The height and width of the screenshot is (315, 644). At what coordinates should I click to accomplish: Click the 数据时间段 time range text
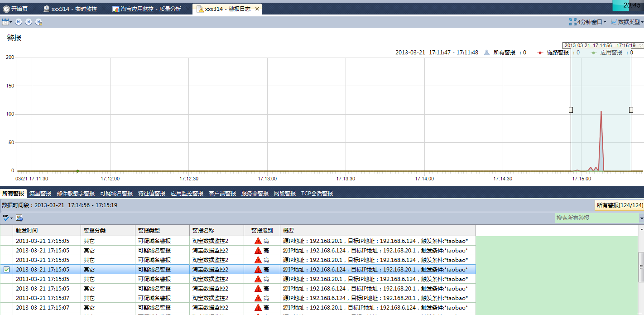(x=60, y=205)
